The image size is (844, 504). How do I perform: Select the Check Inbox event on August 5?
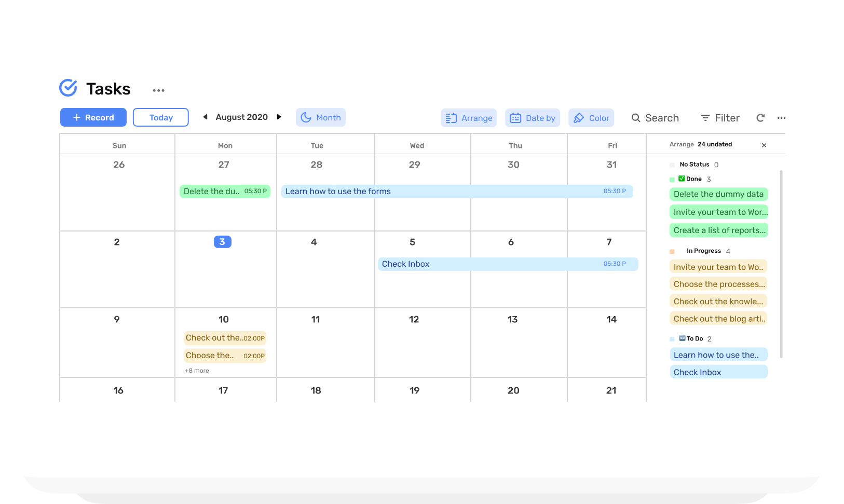pyautogui.click(x=405, y=264)
